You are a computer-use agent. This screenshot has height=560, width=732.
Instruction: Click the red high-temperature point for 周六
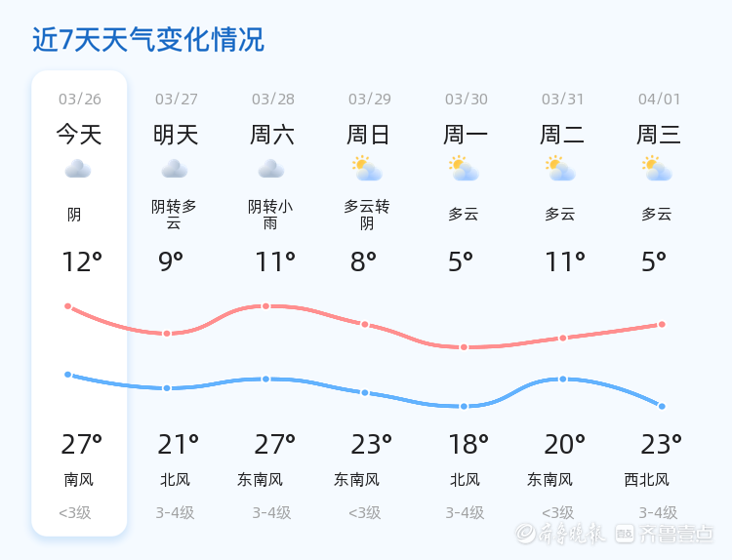tap(265, 306)
